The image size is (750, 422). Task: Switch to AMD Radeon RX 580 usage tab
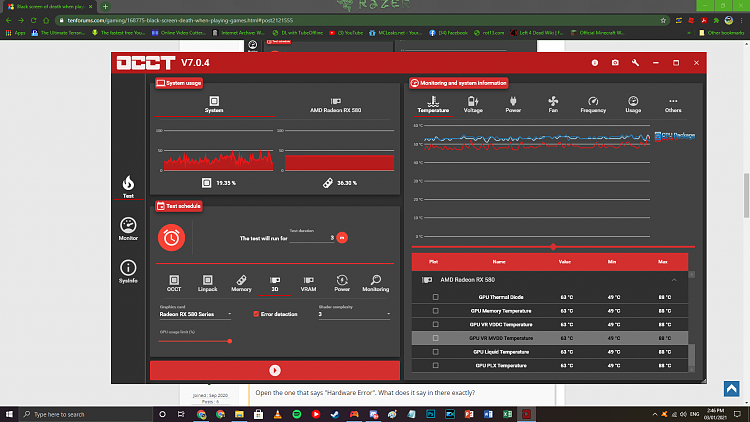click(336, 104)
